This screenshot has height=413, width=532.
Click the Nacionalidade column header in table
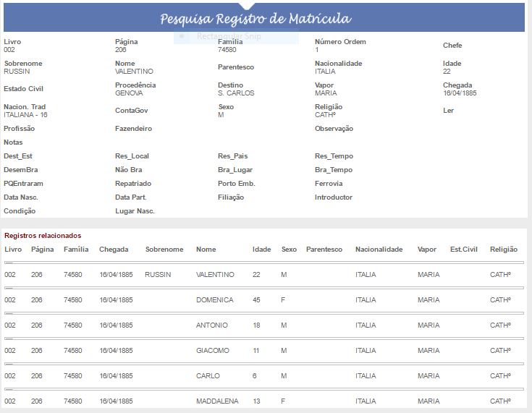pyautogui.click(x=379, y=250)
